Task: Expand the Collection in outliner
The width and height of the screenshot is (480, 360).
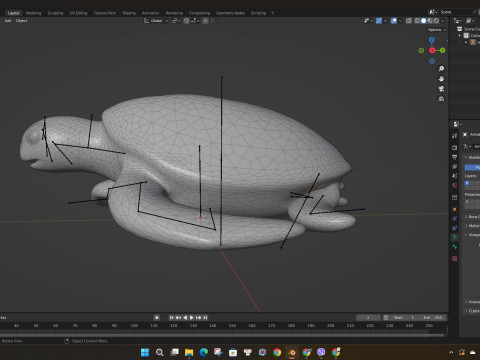Action: (x=460, y=35)
